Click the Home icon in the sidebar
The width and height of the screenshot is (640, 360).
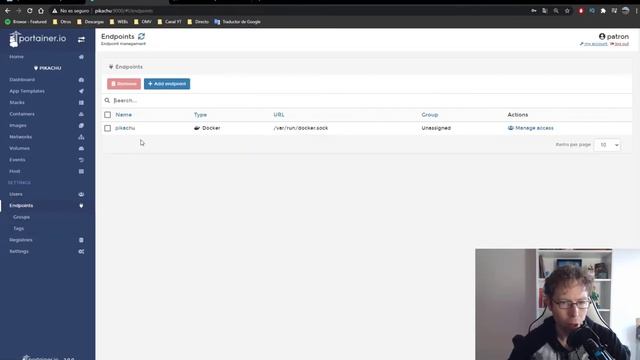point(81,57)
